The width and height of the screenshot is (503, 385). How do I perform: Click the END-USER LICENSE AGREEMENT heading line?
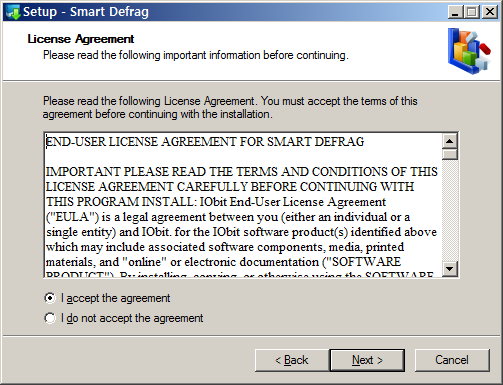click(x=205, y=142)
